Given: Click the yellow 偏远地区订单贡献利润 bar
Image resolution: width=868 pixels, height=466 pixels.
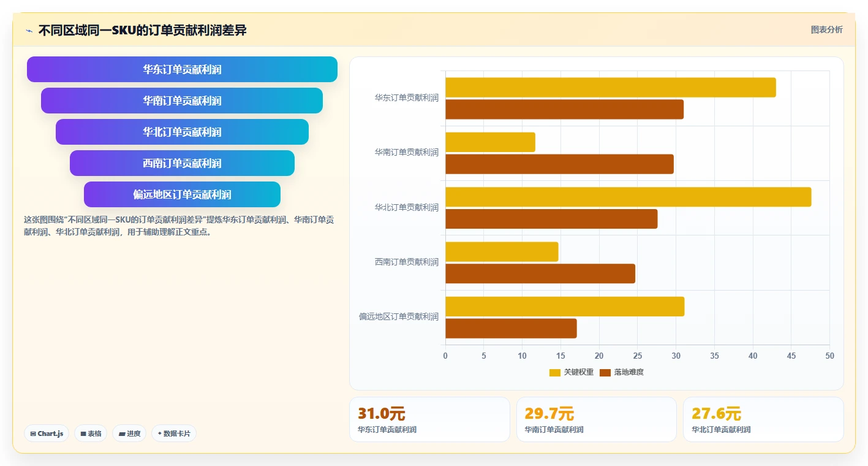Looking at the screenshot, I should pos(565,307).
